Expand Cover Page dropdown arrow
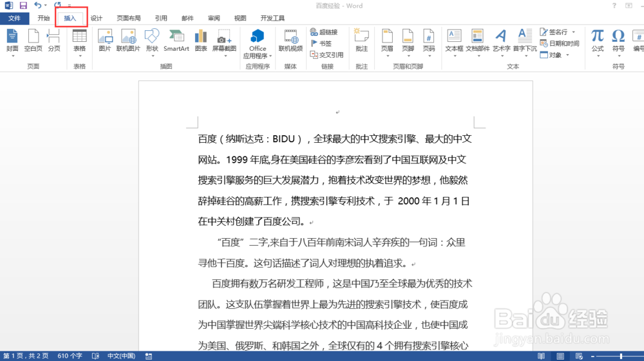This screenshot has width=644, height=361. click(12, 56)
